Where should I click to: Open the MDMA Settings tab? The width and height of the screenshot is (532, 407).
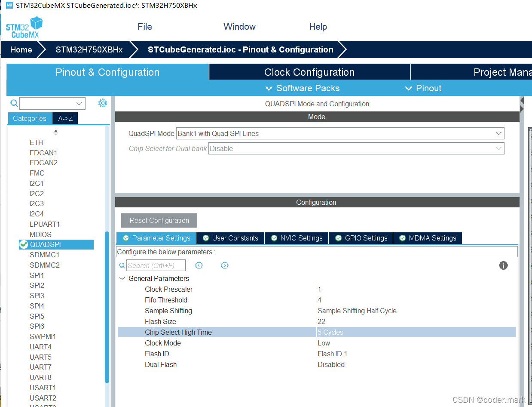428,238
